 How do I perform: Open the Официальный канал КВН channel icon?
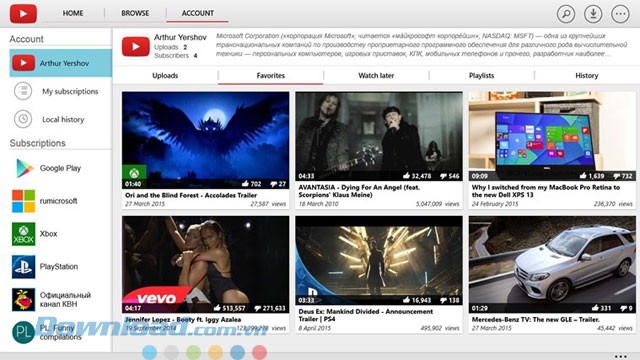(24, 300)
